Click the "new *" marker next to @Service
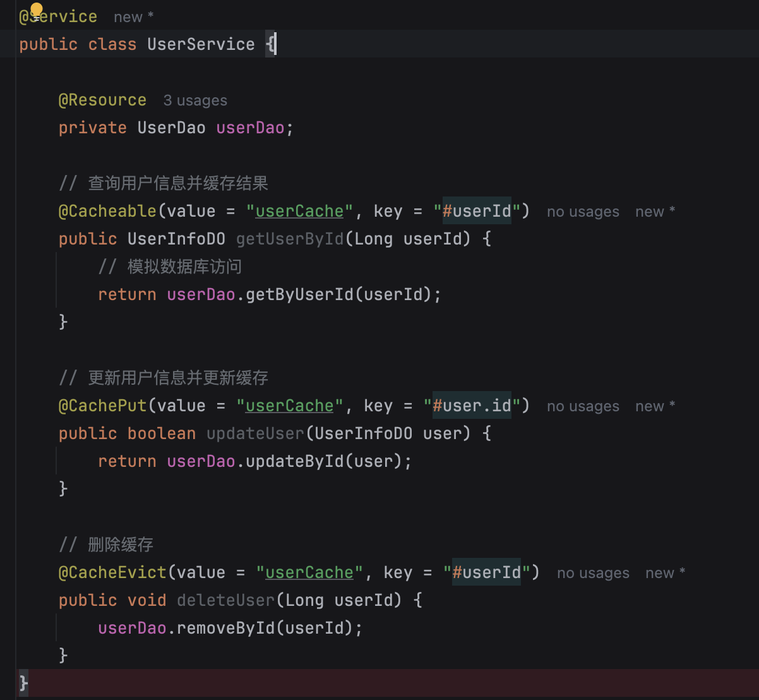This screenshot has height=700, width=759. pyautogui.click(x=131, y=16)
